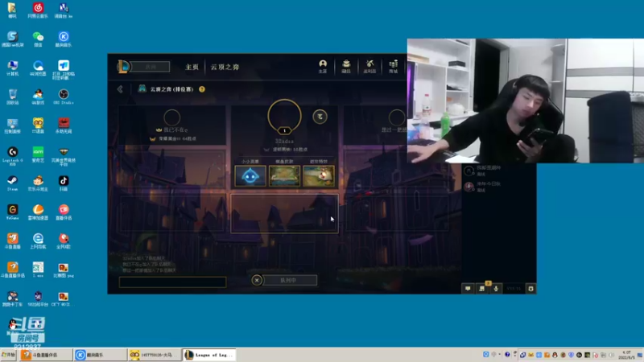Click the round TFT emblem beside avatar

tap(320, 117)
